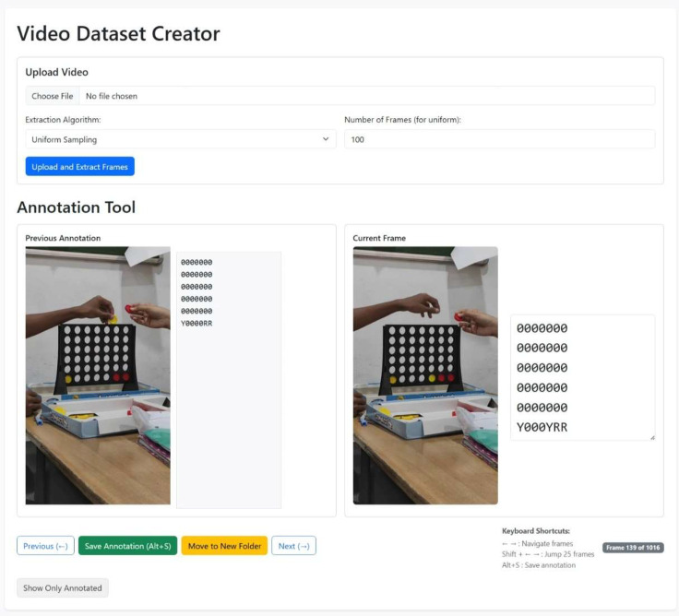Save Annotation with the green button
This screenshot has height=616, width=679.
point(127,546)
